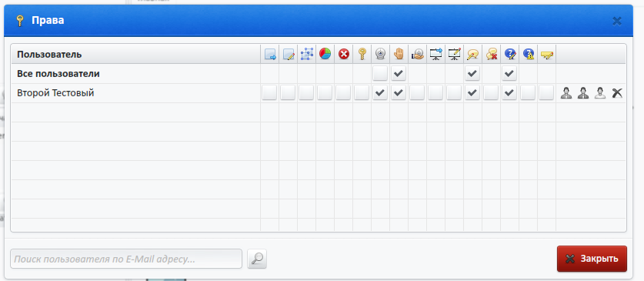The width and height of the screenshot is (644, 281).
Task: Check document-pencil column box for Второй Тестовый
Action: pyautogui.click(x=288, y=93)
